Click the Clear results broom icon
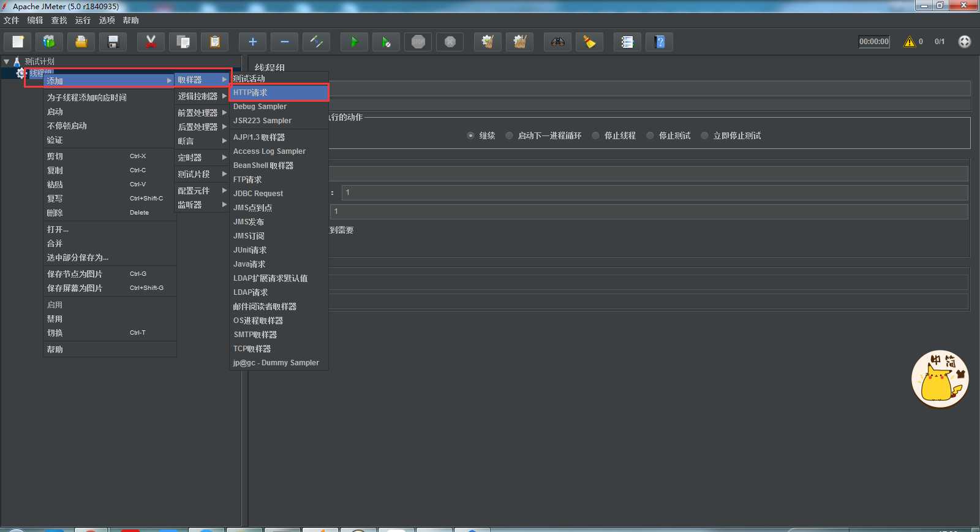 pos(488,42)
